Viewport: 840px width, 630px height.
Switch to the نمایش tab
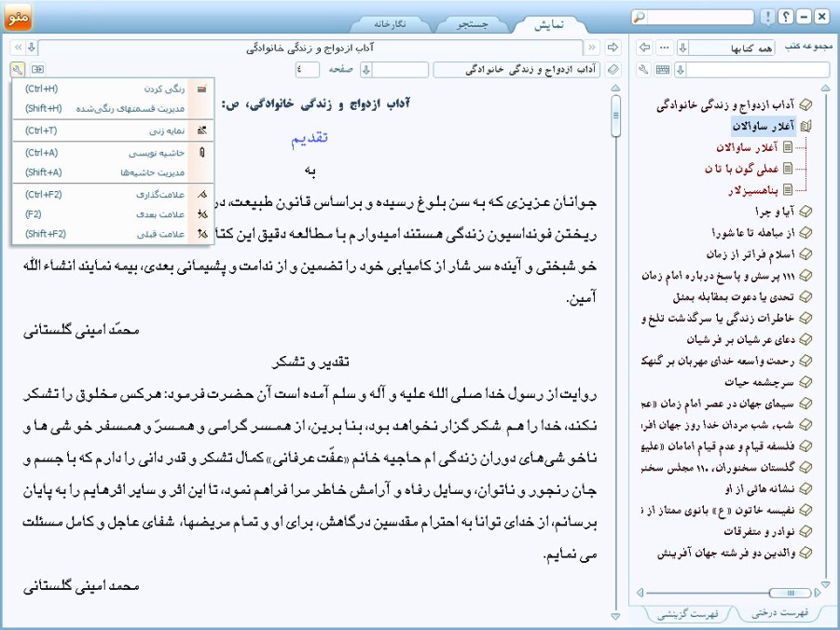point(549,24)
